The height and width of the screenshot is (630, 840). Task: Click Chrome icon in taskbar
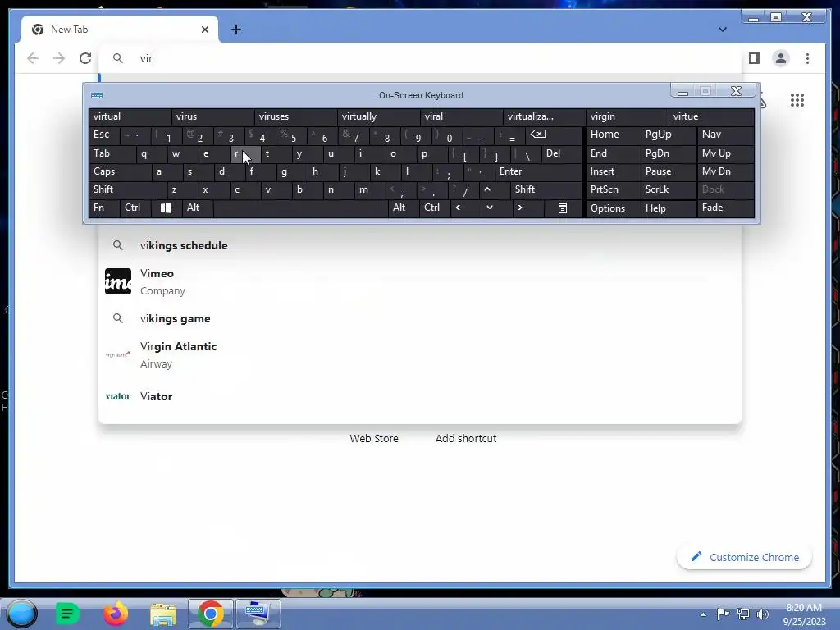point(211,614)
